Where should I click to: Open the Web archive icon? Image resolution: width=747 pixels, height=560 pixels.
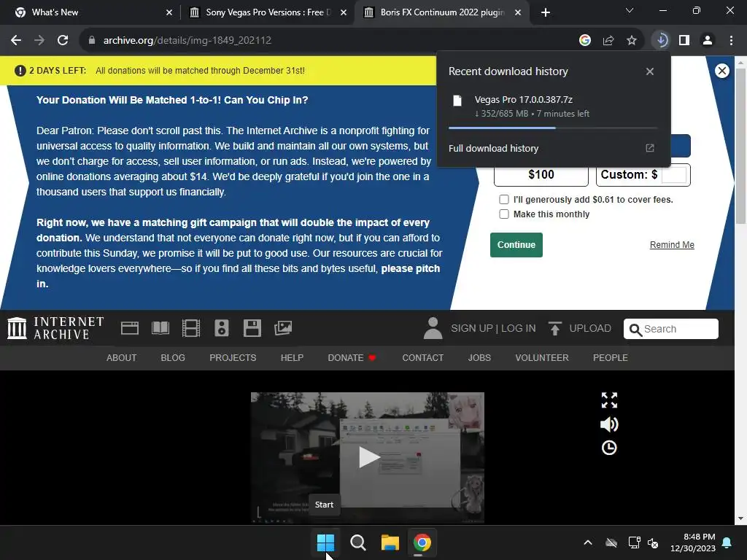130,328
